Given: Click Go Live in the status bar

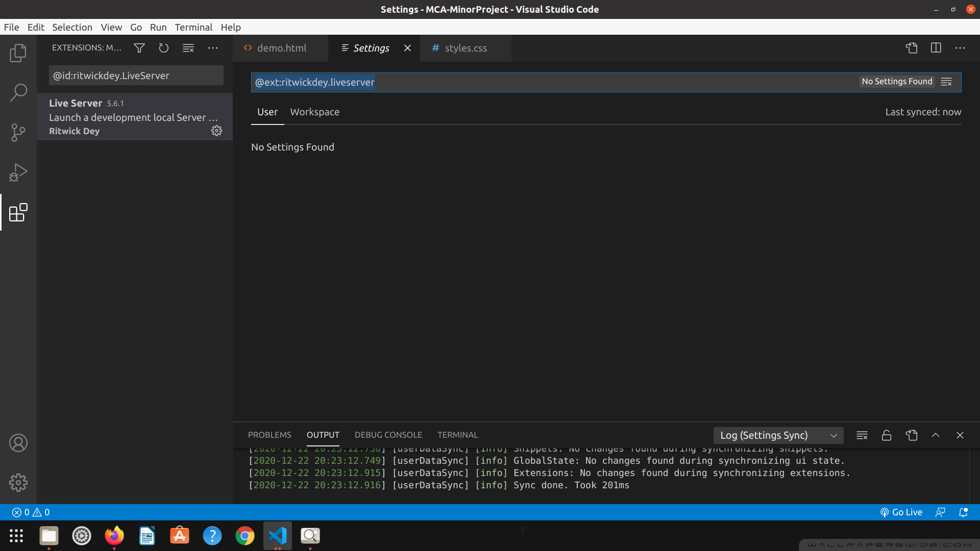Looking at the screenshot, I should point(901,512).
